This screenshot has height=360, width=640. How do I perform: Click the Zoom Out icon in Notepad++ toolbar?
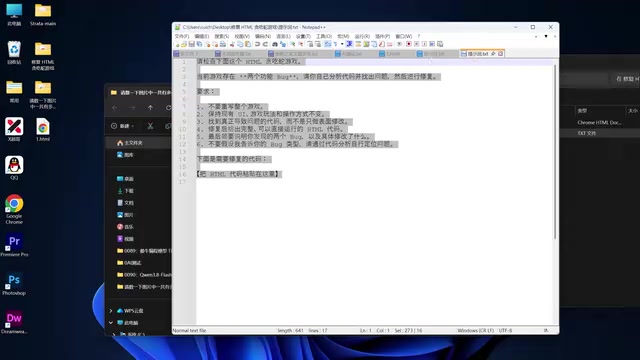(301, 44)
